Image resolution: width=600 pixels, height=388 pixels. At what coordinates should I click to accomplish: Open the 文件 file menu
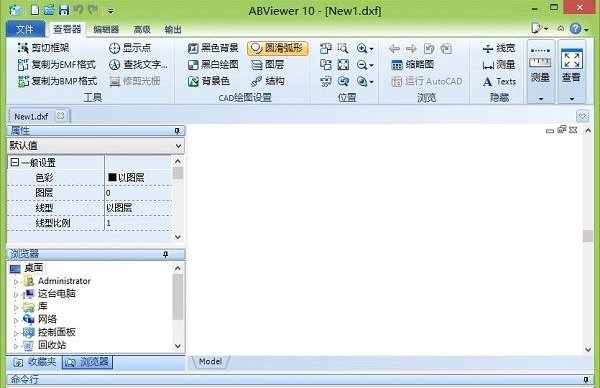tap(25, 29)
